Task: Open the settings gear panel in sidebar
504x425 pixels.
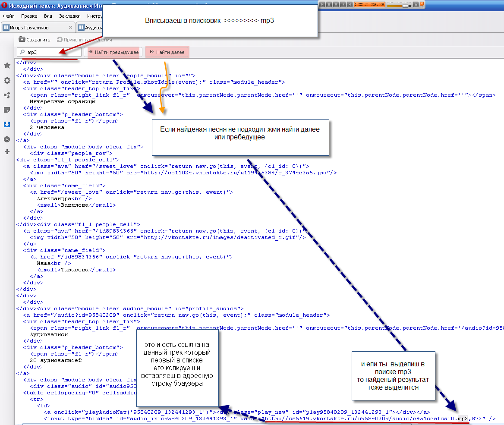Action: [x=7, y=80]
